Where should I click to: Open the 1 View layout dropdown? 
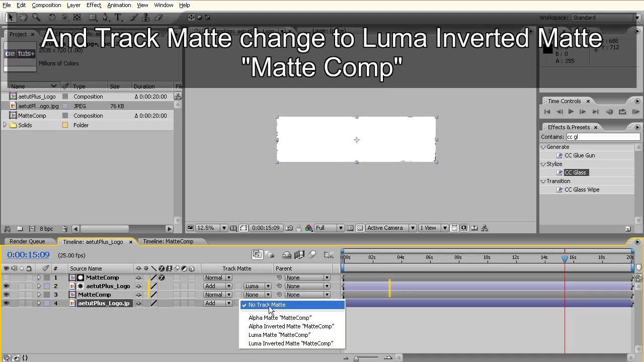click(x=433, y=228)
